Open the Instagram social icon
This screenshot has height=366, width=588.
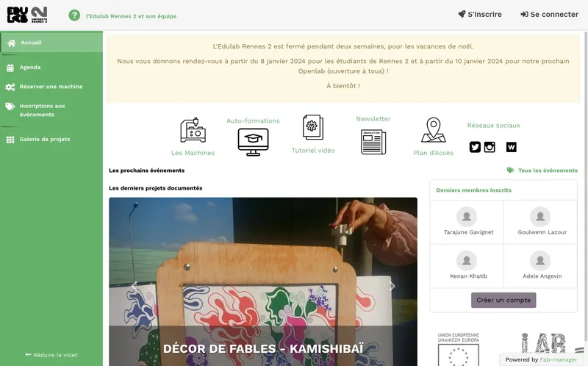[490, 147]
